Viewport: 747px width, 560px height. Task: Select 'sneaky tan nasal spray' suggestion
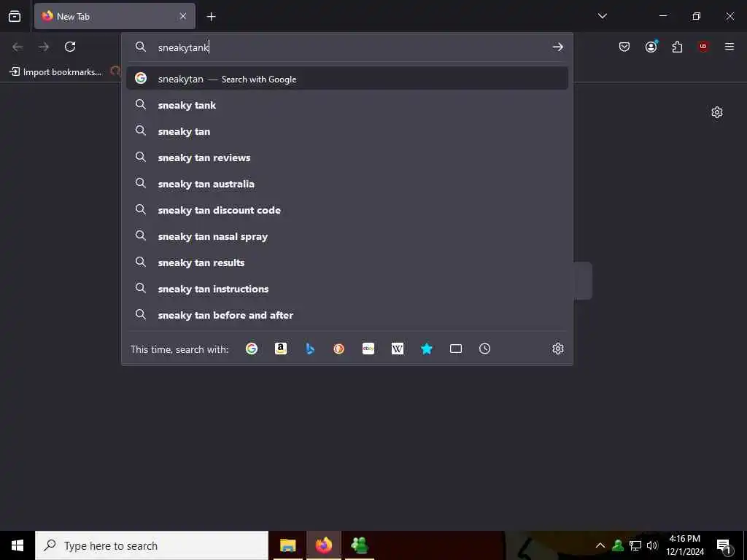click(x=347, y=236)
